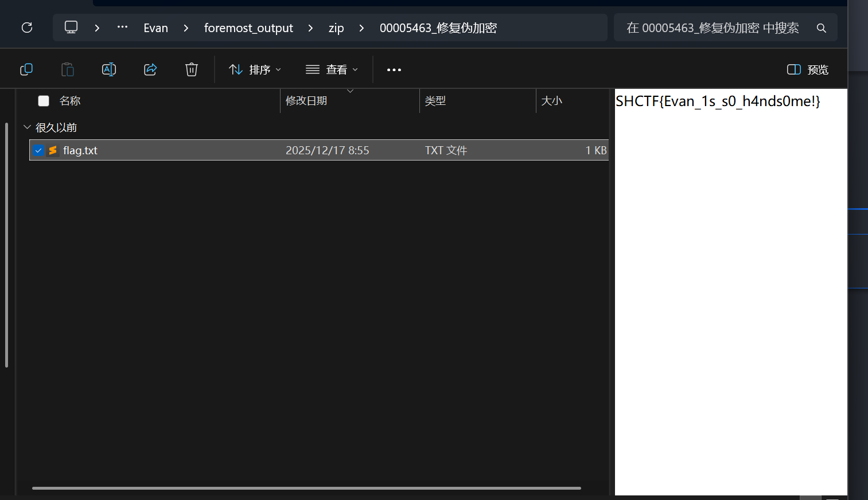Click the horizontal scrollbar under the file list
The height and width of the screenshot is (500, 868).
pos(306,488)
